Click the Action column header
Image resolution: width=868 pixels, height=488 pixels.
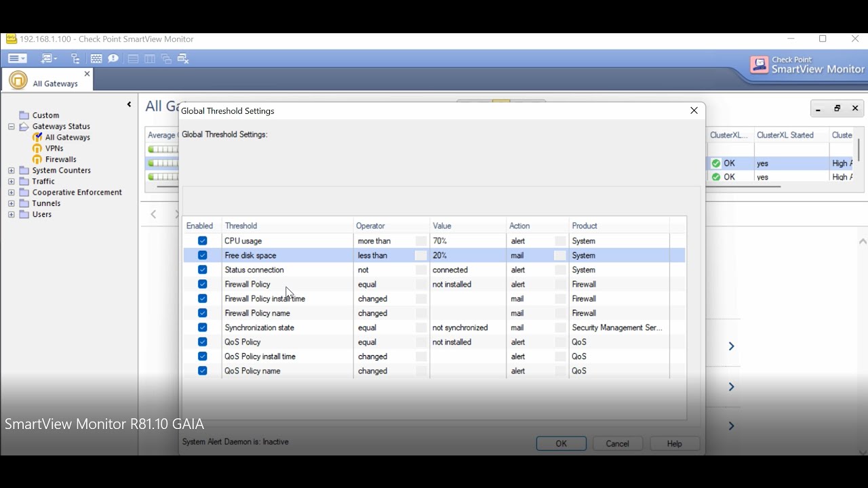tap(538, 226)
